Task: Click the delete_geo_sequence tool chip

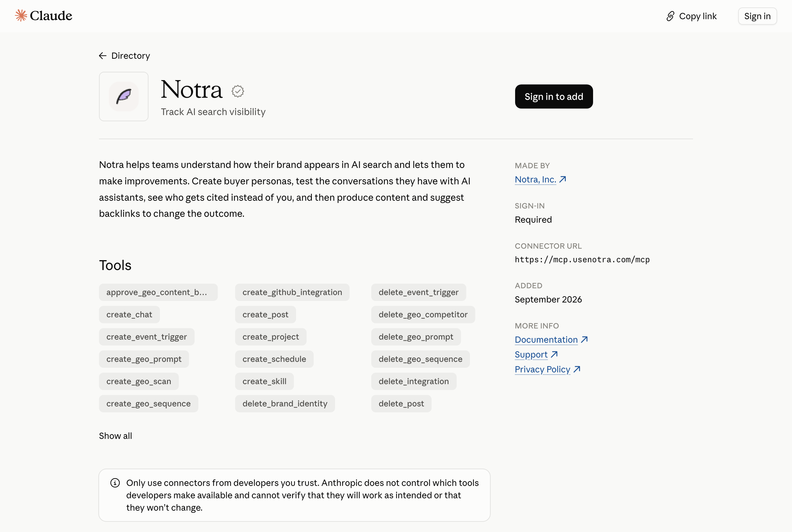Action: 420,359
